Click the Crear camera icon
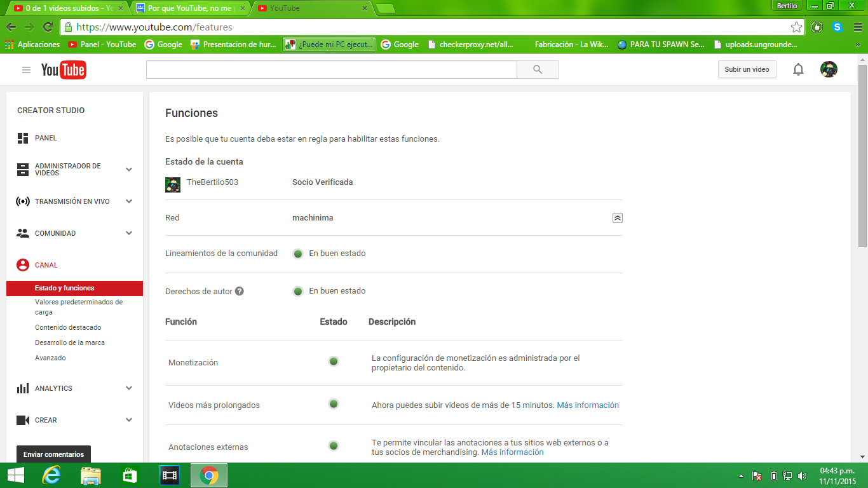868x488 pixels. tap(23, 420)
